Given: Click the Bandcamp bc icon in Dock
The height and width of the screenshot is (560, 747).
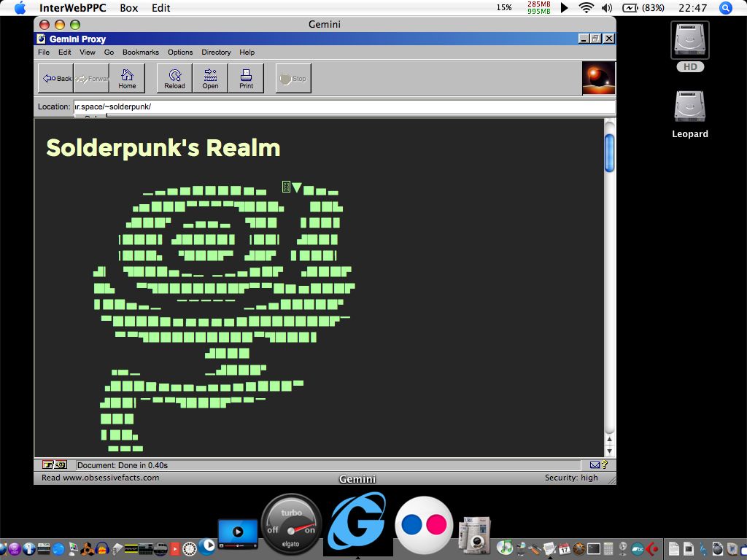Looking at the screenshot, I should click(638, 548).
